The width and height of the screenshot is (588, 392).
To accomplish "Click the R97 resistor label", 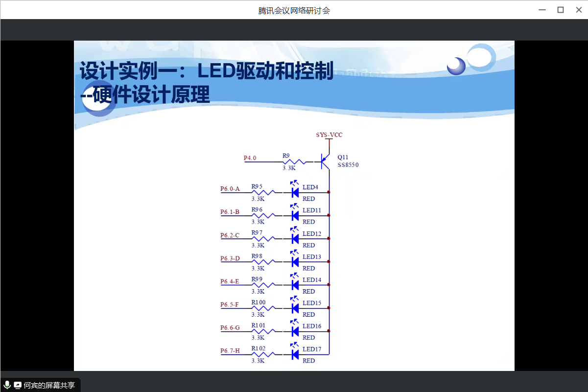I will click(257, 232).
